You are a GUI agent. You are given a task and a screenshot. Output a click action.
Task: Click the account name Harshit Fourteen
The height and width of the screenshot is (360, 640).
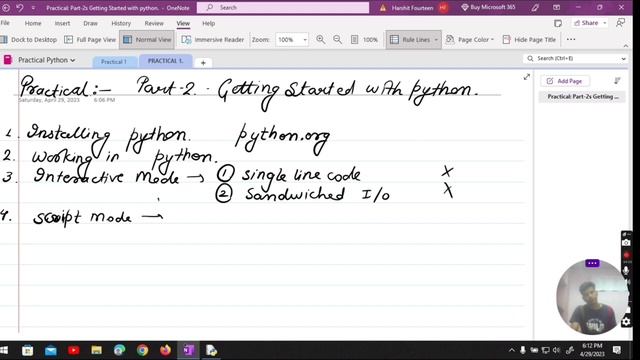point(412,8)
